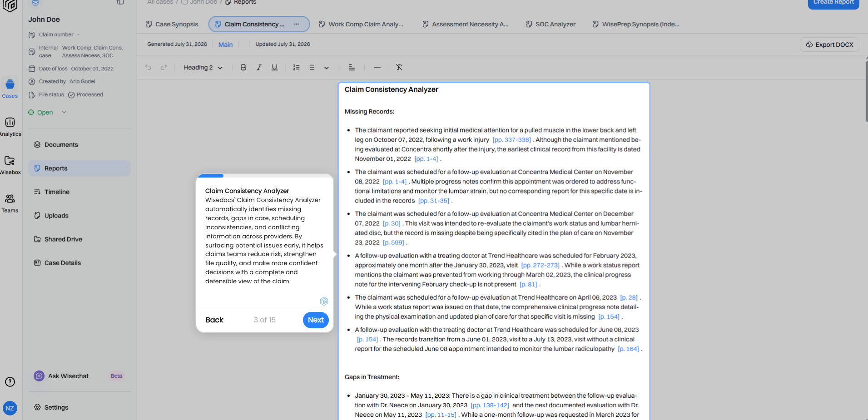Open the Claim Consistency tab options menu
This screenshot has width=868, height=420.
[297, 24]
